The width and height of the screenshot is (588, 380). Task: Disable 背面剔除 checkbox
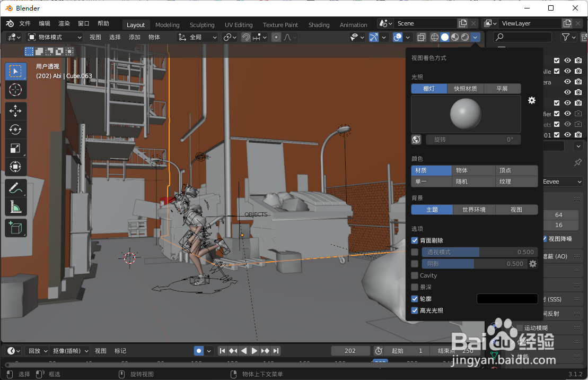click(415, 240)
